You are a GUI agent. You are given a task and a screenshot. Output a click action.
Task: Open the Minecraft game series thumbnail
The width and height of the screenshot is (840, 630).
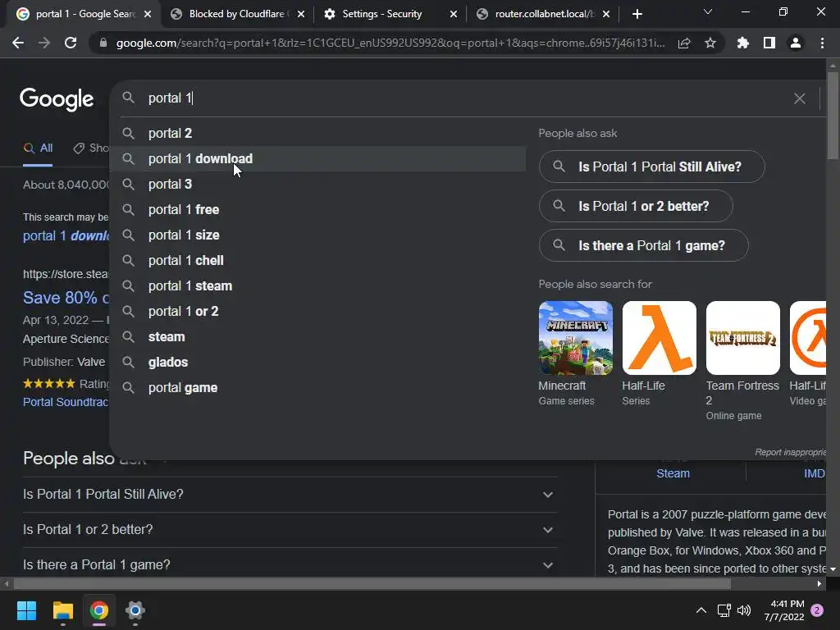coord(575,337)
